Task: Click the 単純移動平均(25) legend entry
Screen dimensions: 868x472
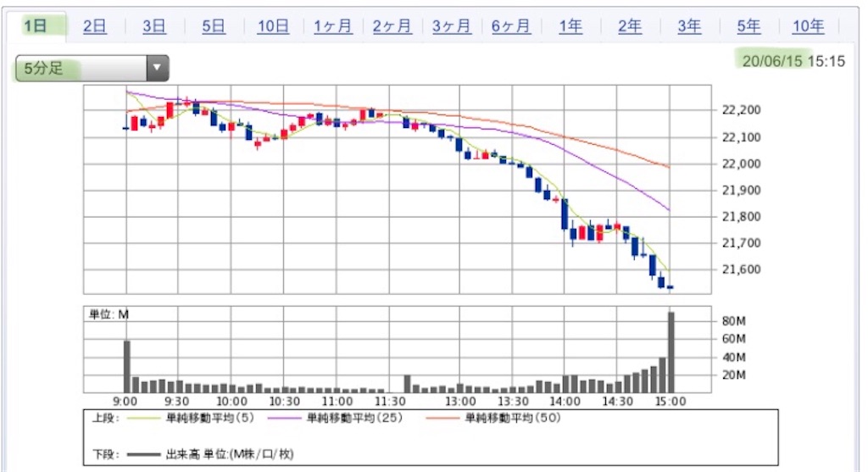Action: click(335, 419)
